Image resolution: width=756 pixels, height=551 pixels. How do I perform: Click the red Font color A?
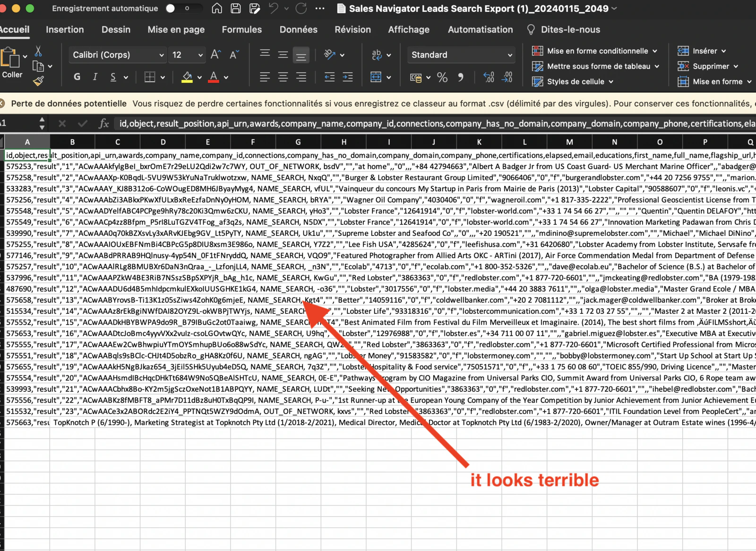click(x=214, y=77)
